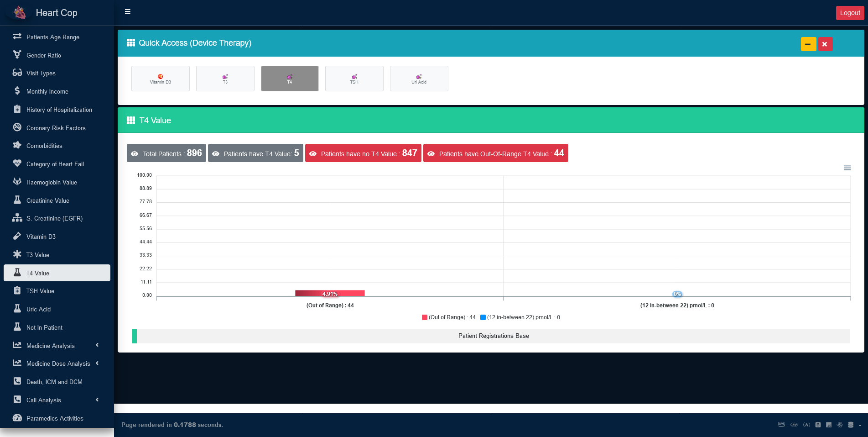Click the Heart Cop logo icon
The width and height of the screenshot is (868, 437).
click(x=20, y=13)
